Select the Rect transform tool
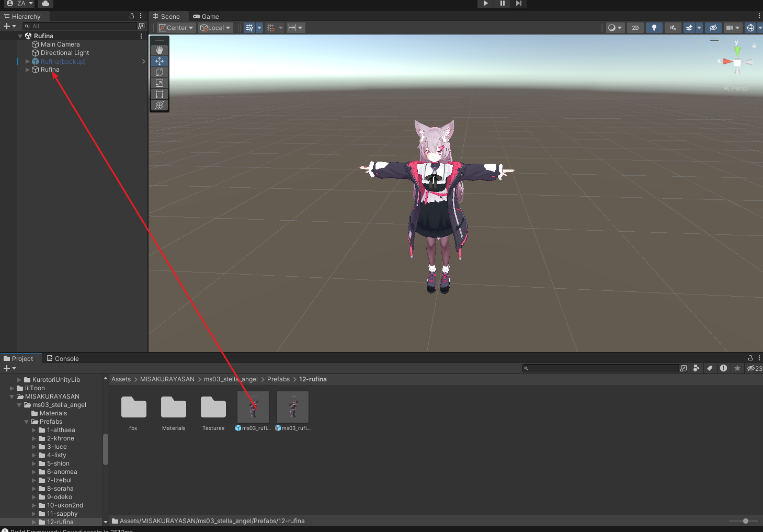 click(x=160, y=94)
